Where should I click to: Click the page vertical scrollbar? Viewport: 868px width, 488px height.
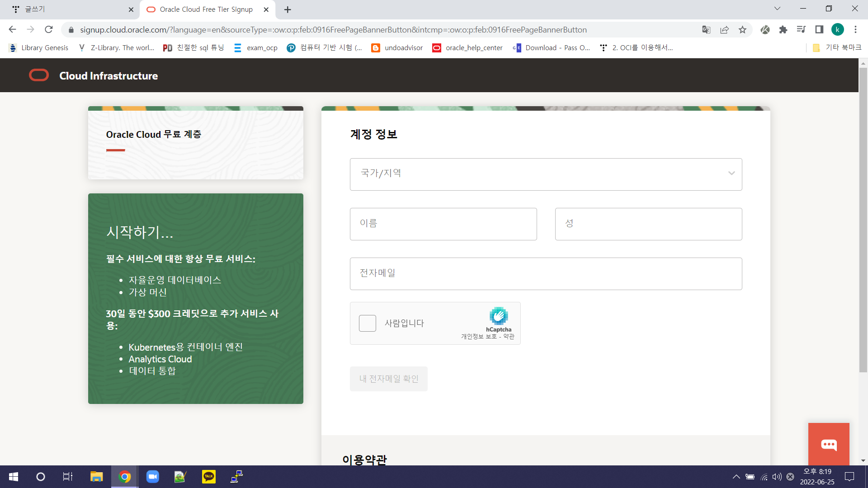863,217
